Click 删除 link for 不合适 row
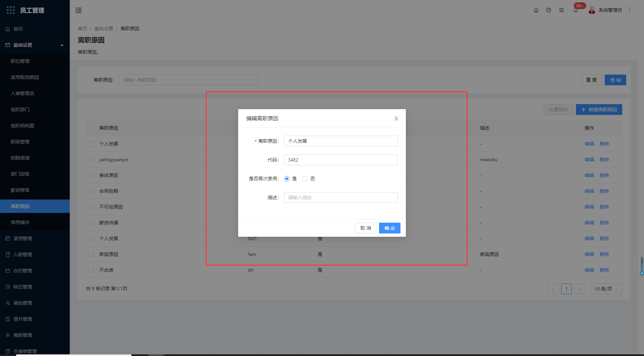This screenshot has width=644, height=356. pos(604,270)
